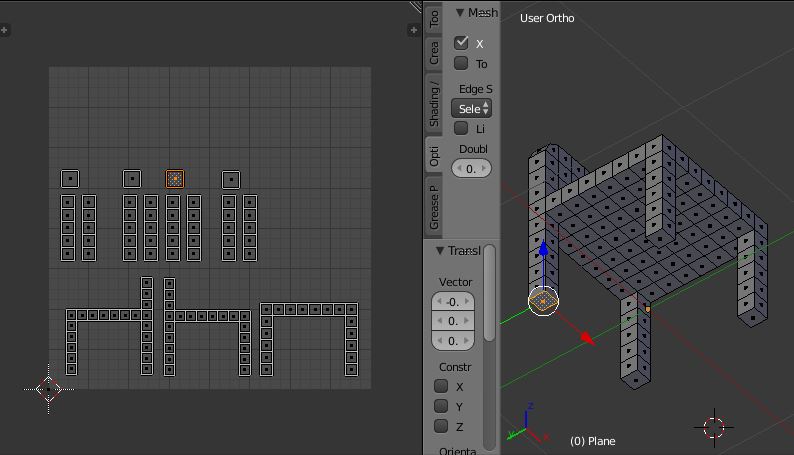
Task: Enable the Constraint Y axis checkbox
Action: click(x=441, y=406)
